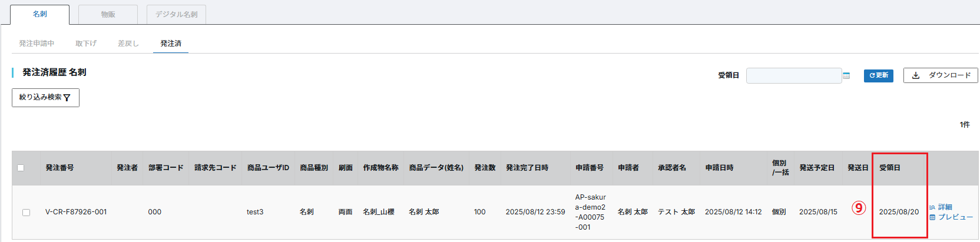Toggle the select-all checkbox in table header

(x=21, y=168)
